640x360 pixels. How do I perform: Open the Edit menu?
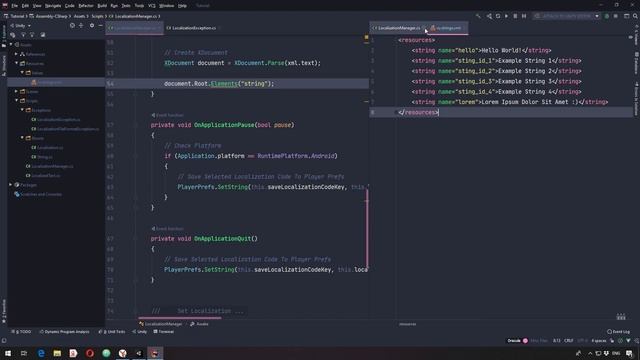pyautogui.click(x=25, y=6)
